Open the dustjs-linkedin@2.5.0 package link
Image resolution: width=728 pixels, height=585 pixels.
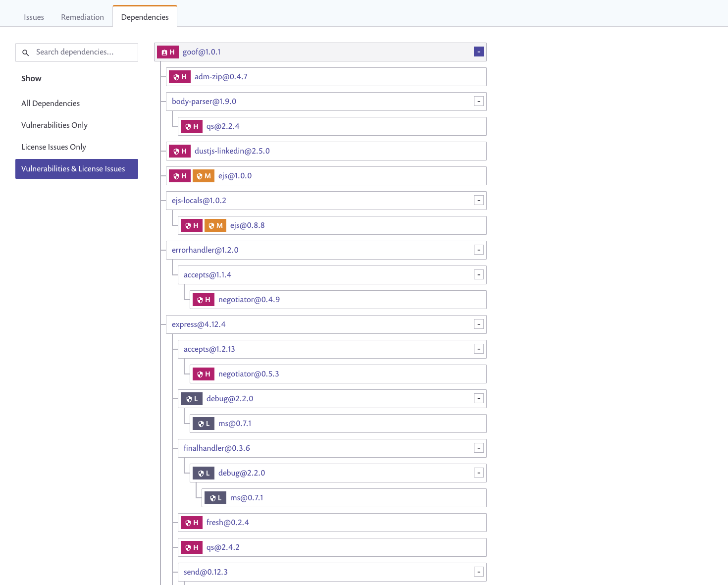[232, 151]
